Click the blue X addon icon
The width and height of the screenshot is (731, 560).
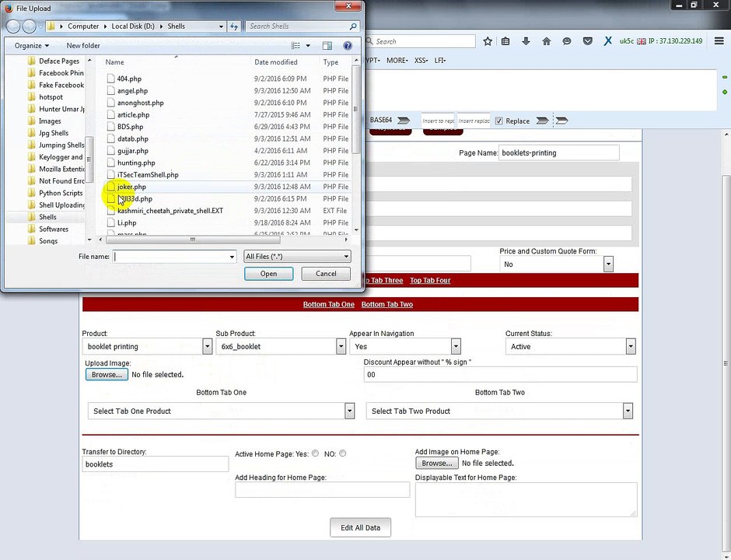coord(607,41)
